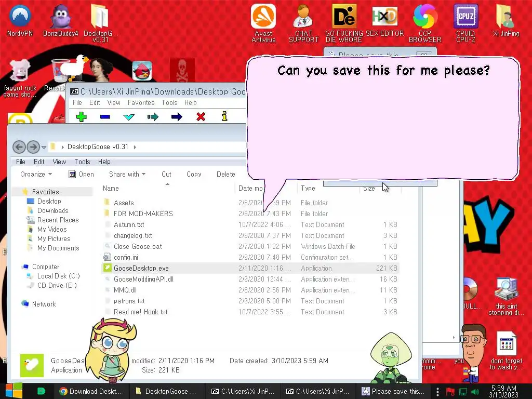Open the HxD hex editor desktop icon
This screenshot has width=532, height=399.
click(384, 20)
